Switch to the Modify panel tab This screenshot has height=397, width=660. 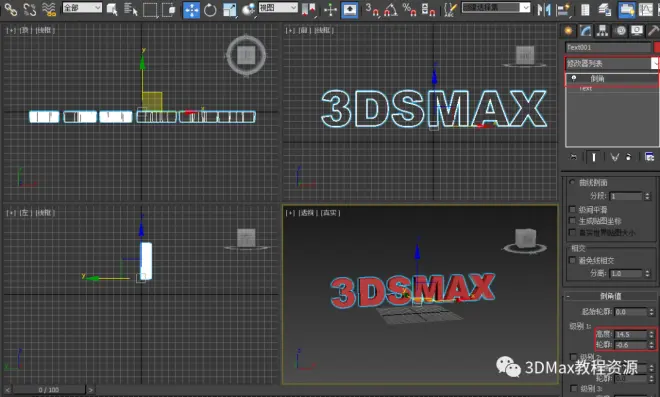coord(585,30)
